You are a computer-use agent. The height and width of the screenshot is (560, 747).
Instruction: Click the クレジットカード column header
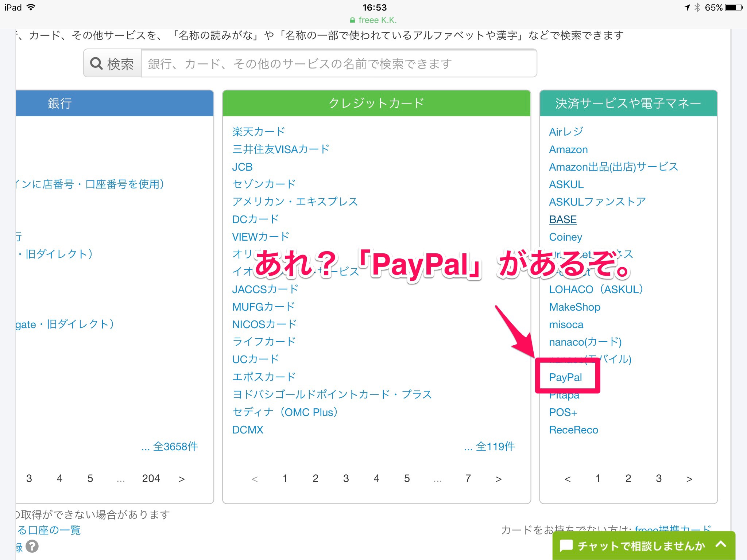(x=376, y=103)
